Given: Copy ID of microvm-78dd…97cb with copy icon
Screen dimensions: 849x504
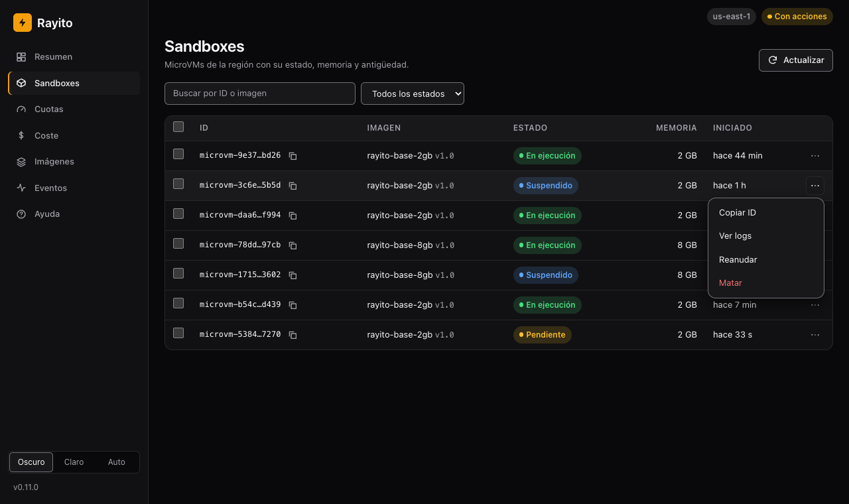Looking at the screenshot, I should click(293, 245).
